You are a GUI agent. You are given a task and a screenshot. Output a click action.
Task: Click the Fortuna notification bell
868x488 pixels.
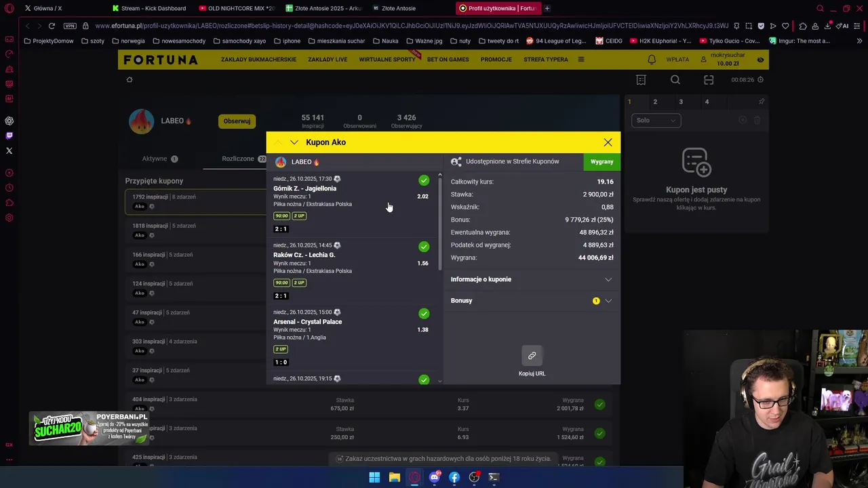[x=652, y=60]
